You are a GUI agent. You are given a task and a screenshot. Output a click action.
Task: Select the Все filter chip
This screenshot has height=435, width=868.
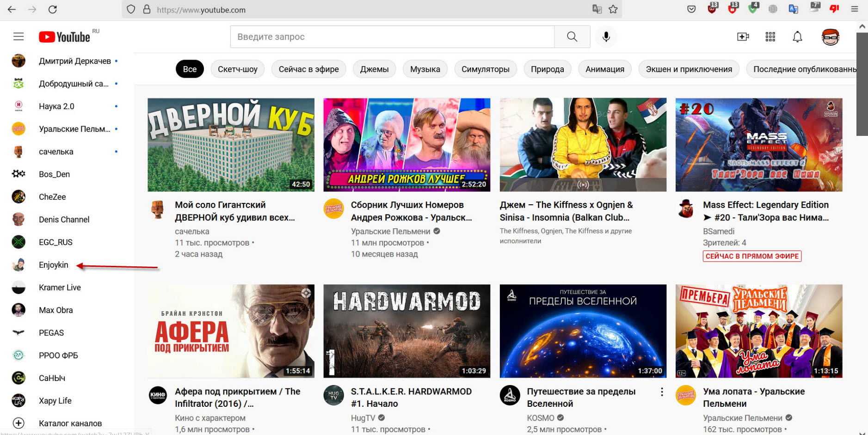(x=190, y=69)
